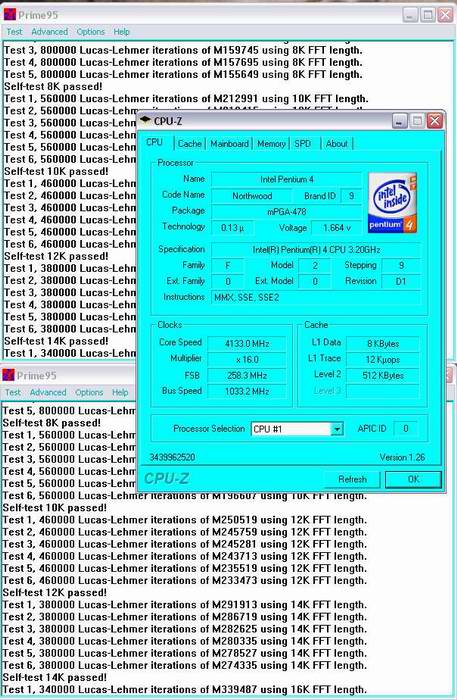
Task: Minimize the top Prime95 window
Action: (410, 15)
